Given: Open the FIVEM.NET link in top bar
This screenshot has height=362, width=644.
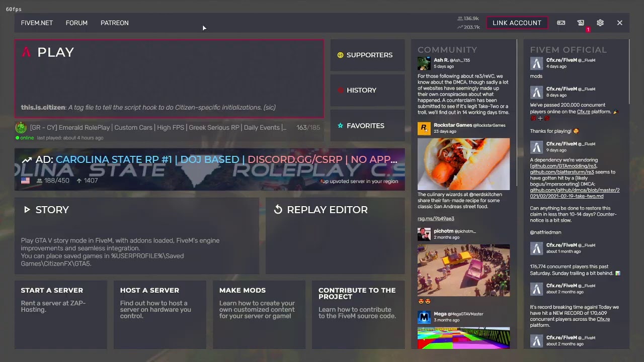Looking at the screenshot, I should (37, 23).
